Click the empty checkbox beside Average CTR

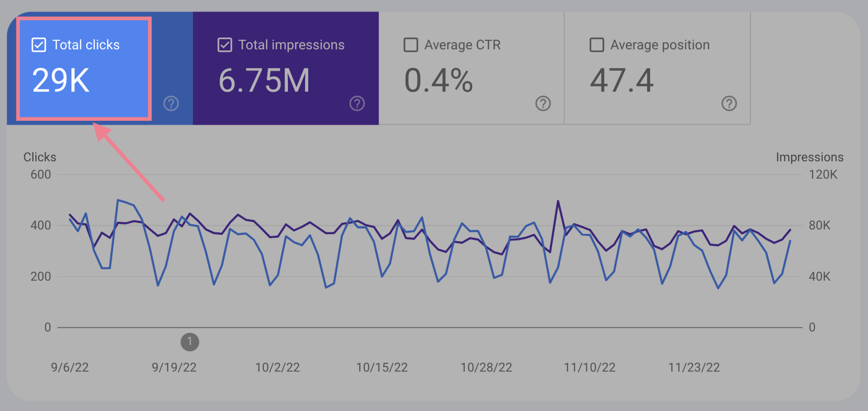(x=411, y=44)
